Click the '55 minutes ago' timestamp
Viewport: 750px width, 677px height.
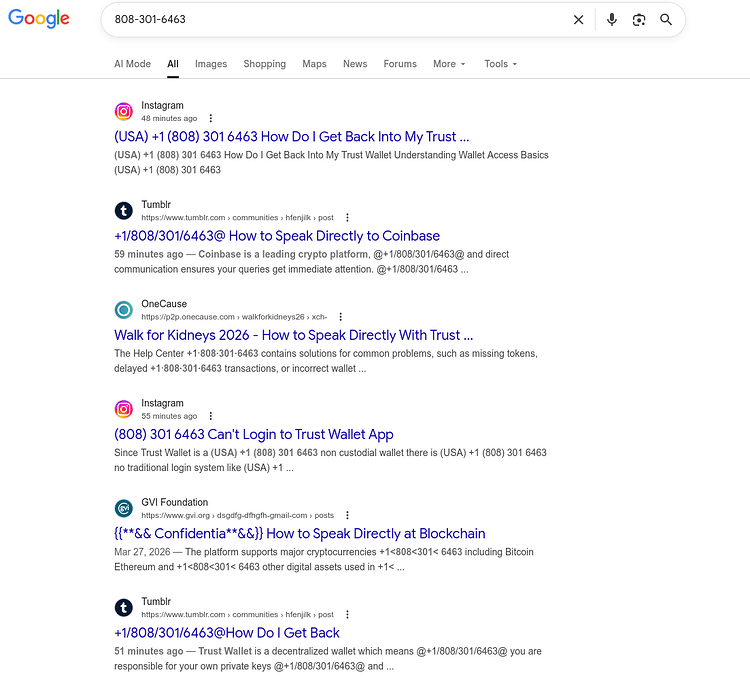169,416
